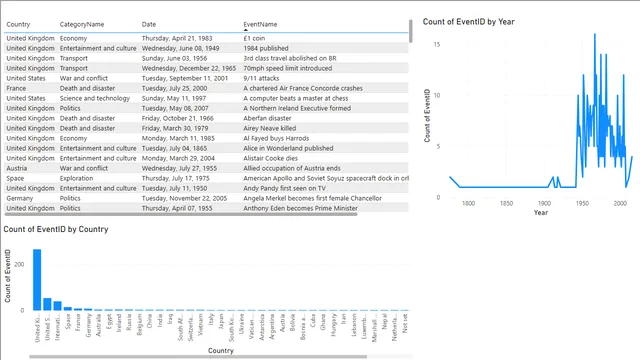The width and height of the screenshot is (640, 360).
Task: Sort table by Country column header
Action: tap(18, 24)
